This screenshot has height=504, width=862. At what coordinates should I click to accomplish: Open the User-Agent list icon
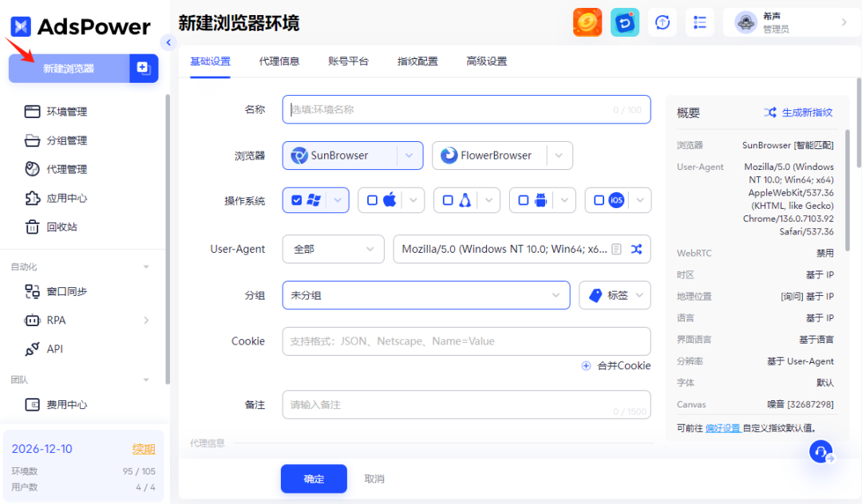click(617, 250)
